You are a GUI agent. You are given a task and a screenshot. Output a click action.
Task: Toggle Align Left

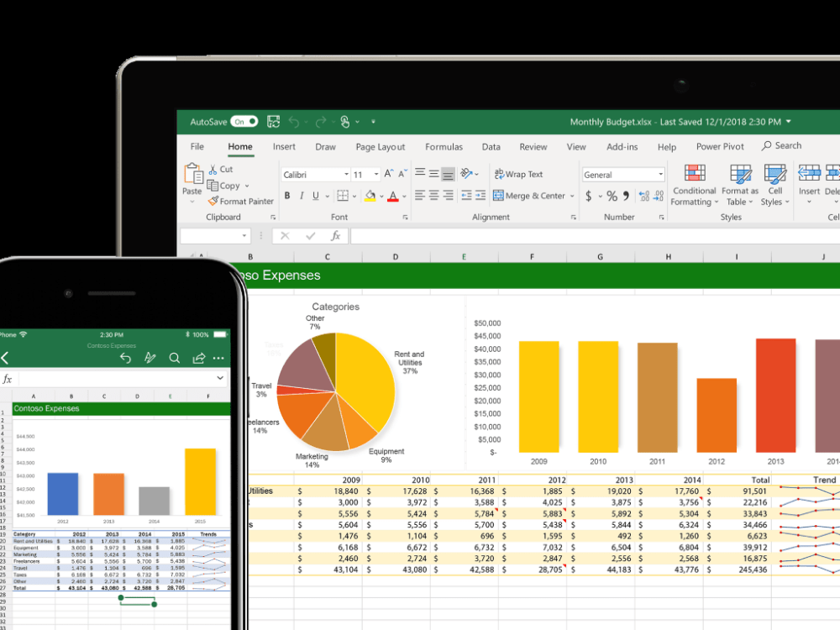(x=420, y=196)
